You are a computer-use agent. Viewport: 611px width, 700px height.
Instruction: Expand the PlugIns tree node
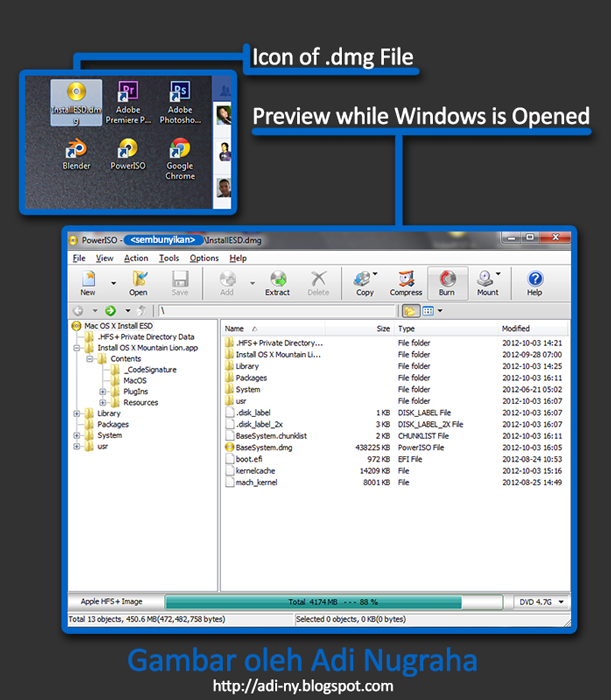(x=103, y=392)
